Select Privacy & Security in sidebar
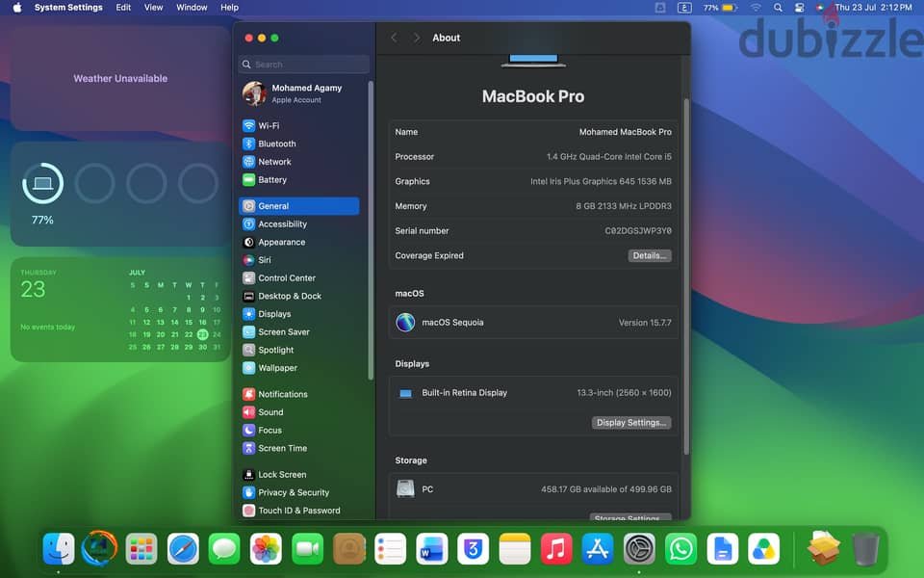Viewport: 924px width, 578px height. 299,492
